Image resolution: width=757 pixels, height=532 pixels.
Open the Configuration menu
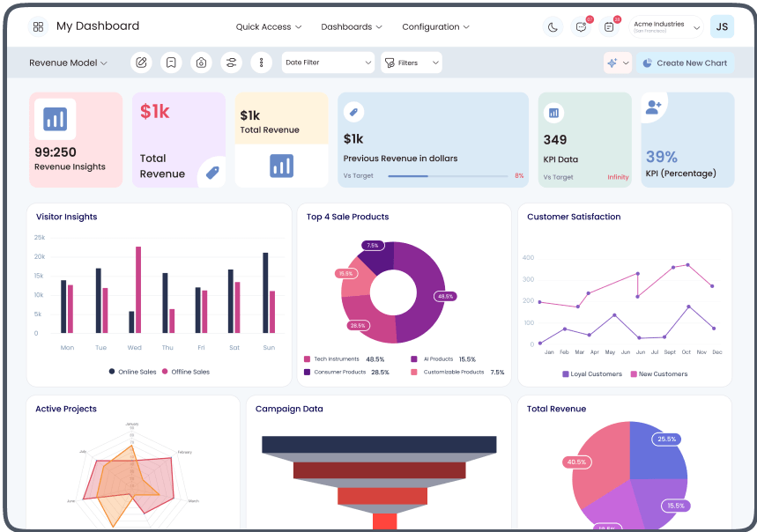435,27
